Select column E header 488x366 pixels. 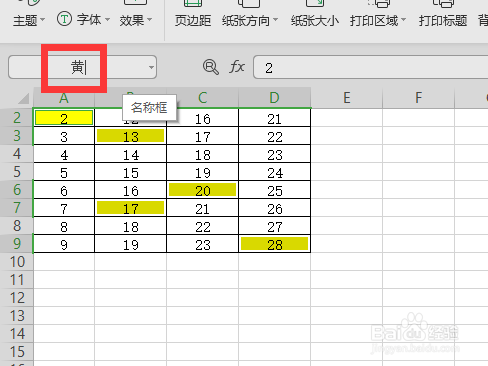347,98
